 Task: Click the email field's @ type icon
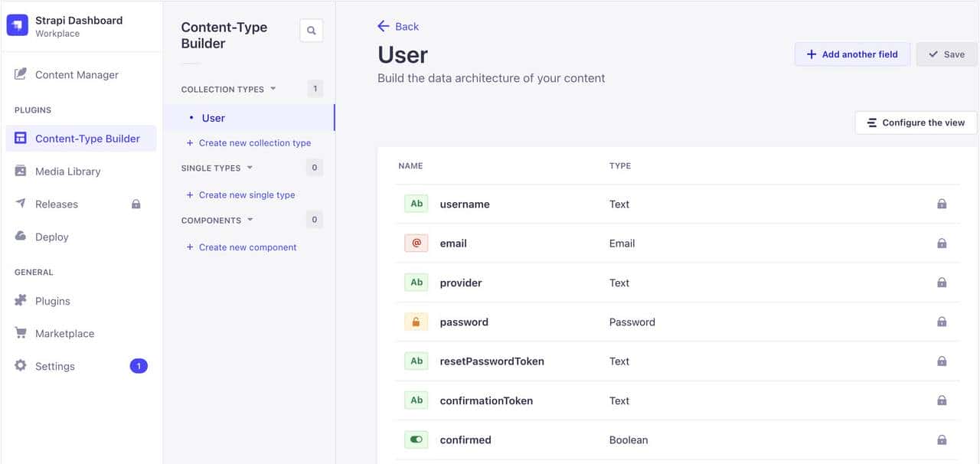tap(416, 243)
